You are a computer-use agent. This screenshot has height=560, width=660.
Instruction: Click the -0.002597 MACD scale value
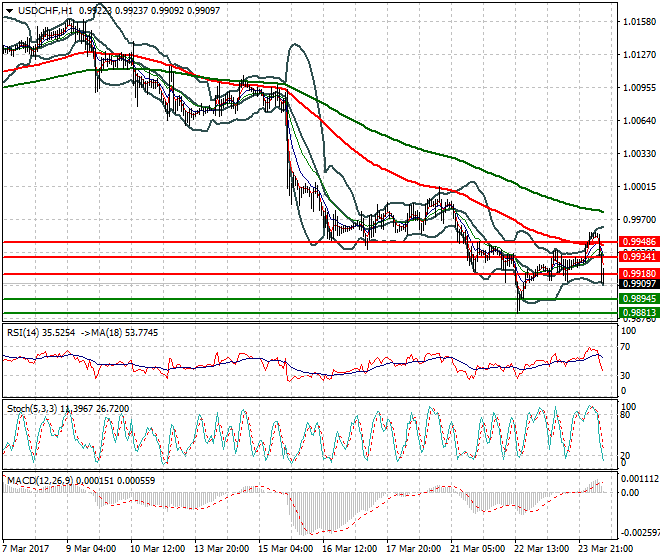tap(640, 533)
